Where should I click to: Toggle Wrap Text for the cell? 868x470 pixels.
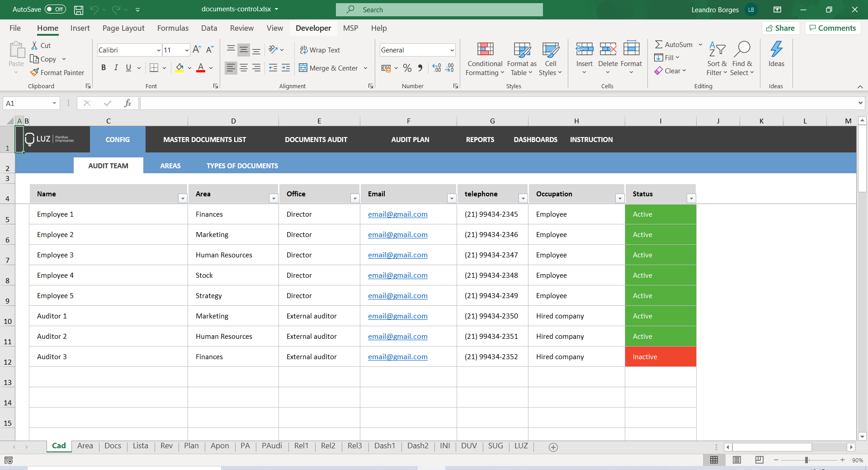(320, 50)
